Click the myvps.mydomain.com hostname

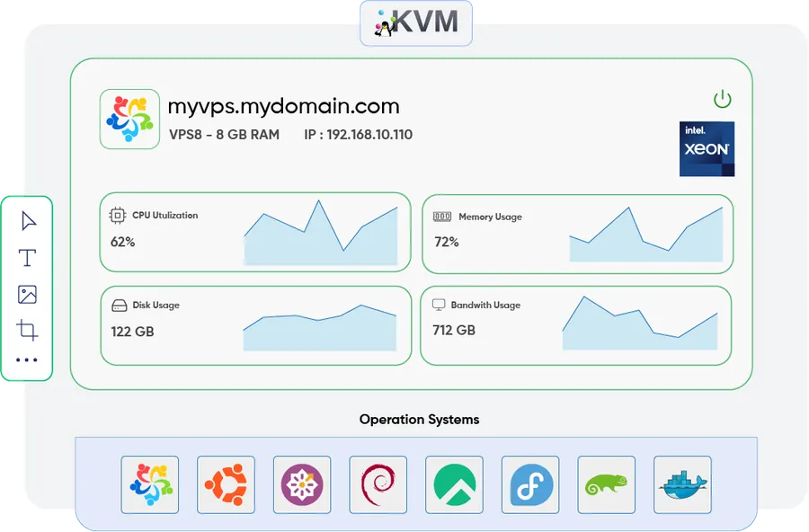click(284, 106)
